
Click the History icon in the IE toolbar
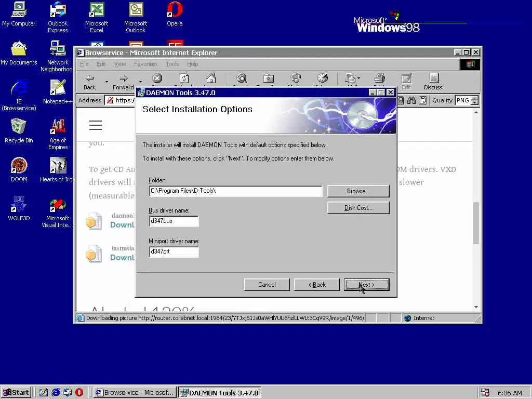click(x=322, y=79)
